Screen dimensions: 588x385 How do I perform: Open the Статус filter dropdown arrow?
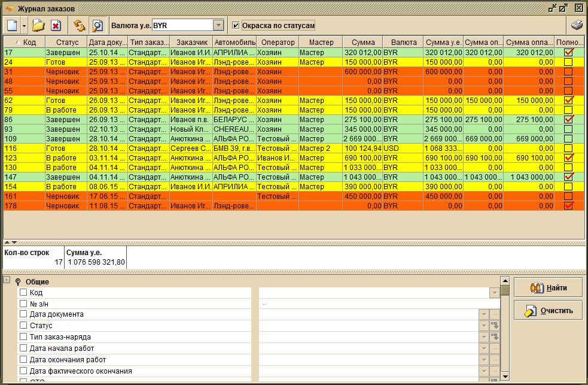484,326
